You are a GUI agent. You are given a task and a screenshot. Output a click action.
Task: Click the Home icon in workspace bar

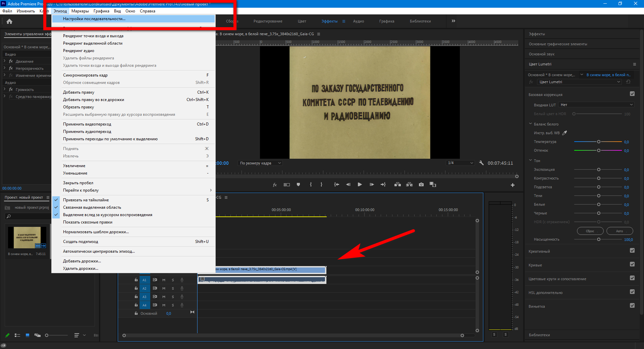[9, 21]
